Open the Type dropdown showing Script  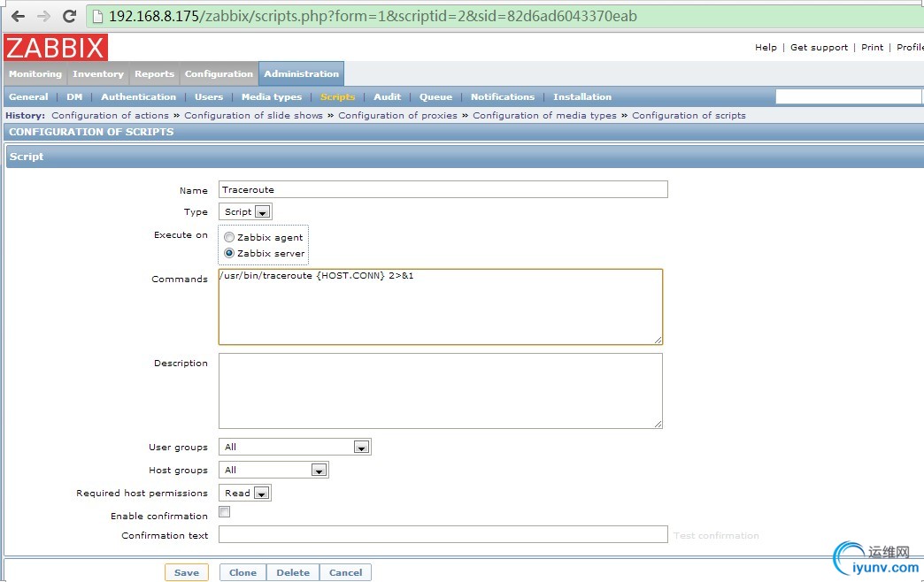245,211
